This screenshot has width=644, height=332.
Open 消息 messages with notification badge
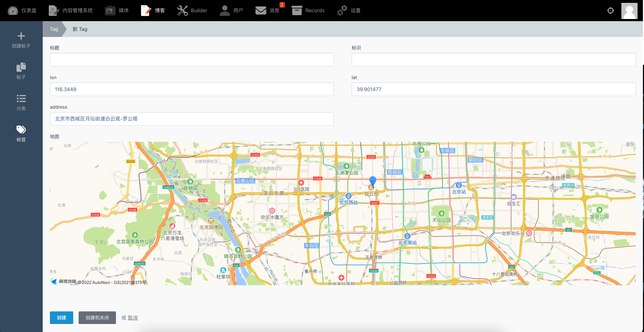tap(268, 11)
